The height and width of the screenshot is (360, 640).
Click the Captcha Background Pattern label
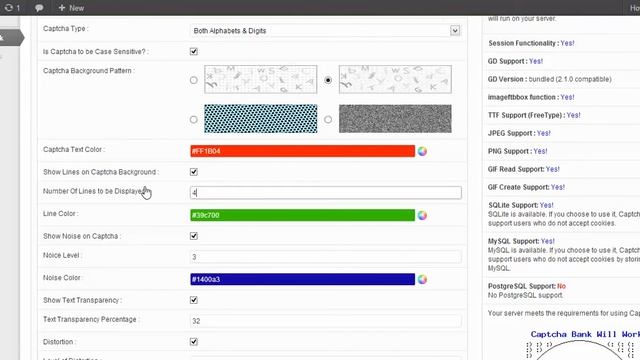(89, 71)
